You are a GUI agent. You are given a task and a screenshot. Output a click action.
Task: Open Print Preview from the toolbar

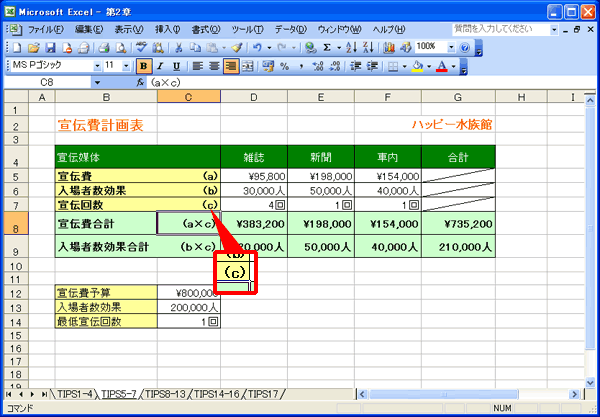[x=121, y=47]
